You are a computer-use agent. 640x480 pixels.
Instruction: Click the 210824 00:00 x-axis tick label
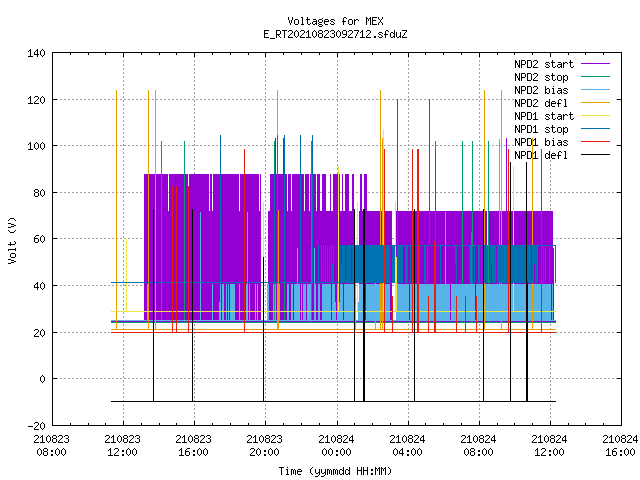coord(336,446)
